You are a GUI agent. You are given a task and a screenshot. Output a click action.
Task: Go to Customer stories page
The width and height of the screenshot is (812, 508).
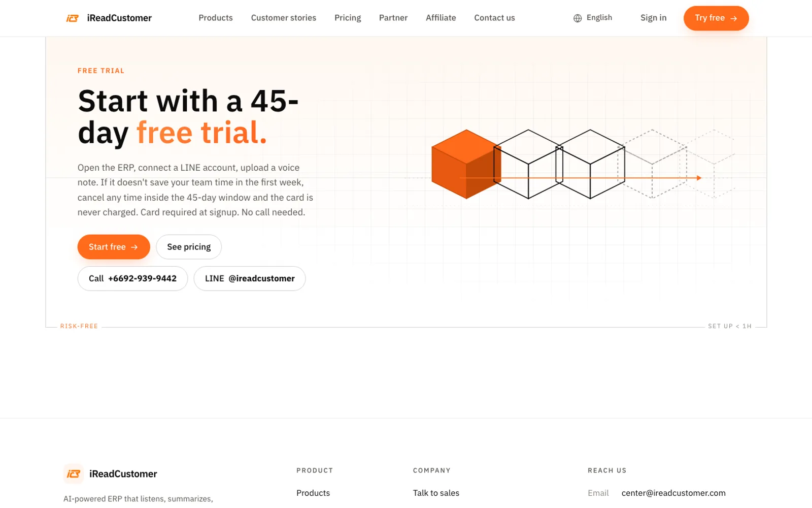284,18
